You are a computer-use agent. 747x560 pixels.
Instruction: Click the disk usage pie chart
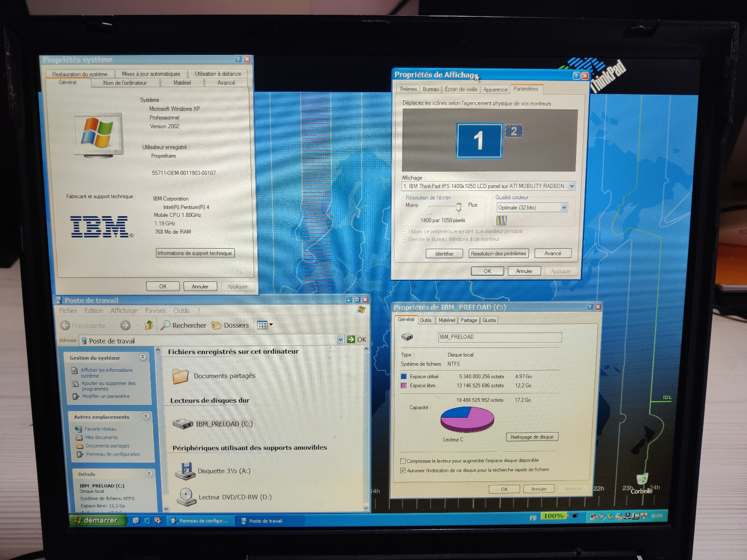point(467,419)
